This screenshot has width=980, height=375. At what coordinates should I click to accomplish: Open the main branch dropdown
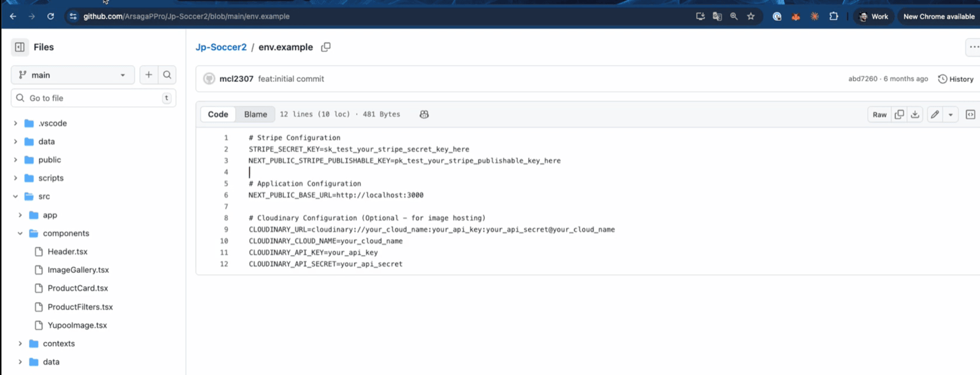(x=73, y=75)
